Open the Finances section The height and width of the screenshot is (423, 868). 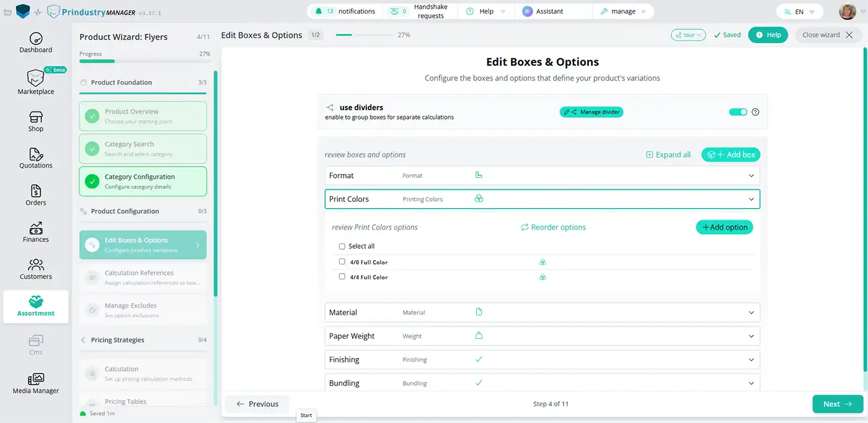point(36,232)
